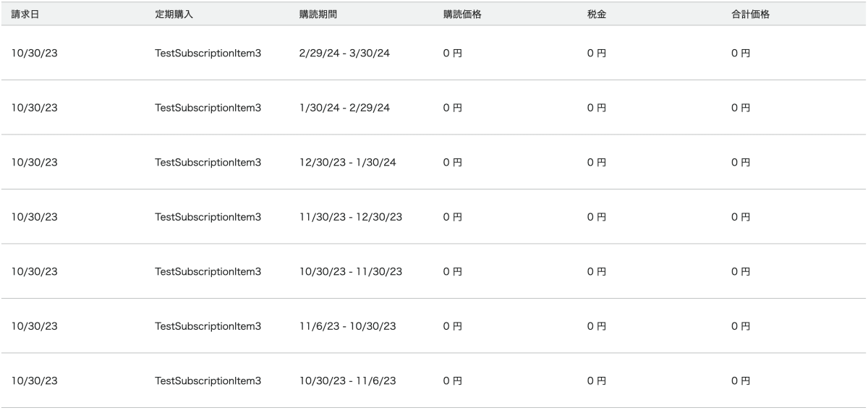Click billing date 10/30/23 in the 10/30/23 - 11/30/23 row
This screenshot has width=868, height=413.
click(x=34, y=271)
